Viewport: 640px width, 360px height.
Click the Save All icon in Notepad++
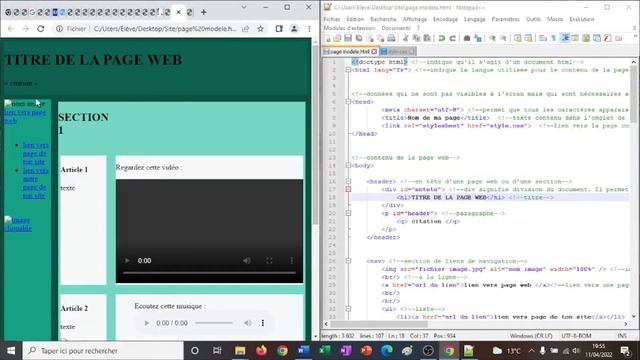pos(359,38)
